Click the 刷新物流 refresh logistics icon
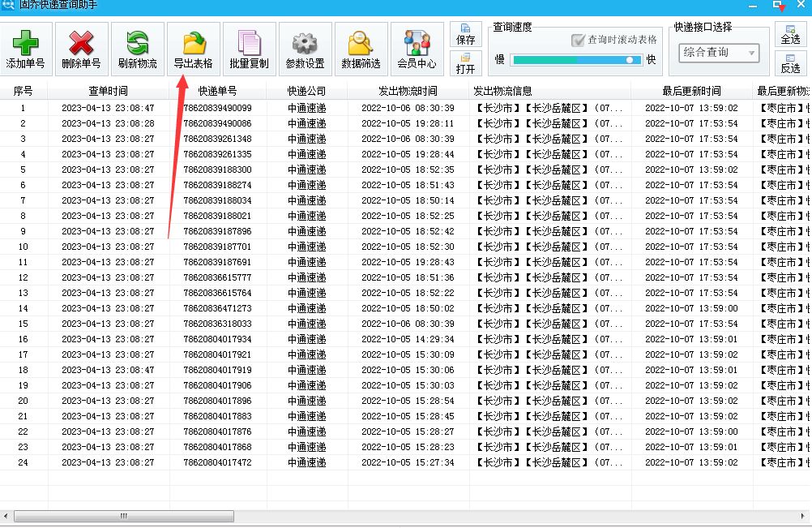 [136, 48]
